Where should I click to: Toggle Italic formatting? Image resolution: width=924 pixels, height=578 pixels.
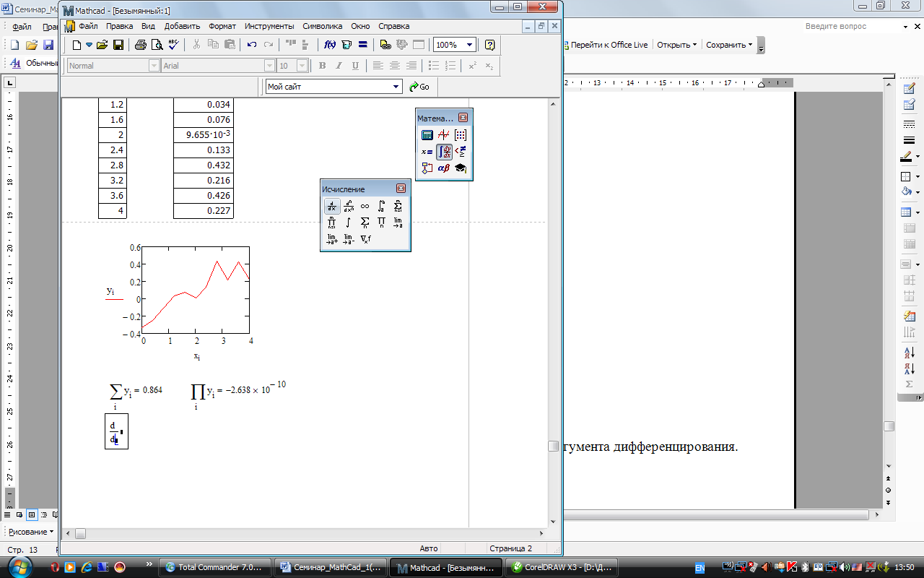[x=339, y=66]
